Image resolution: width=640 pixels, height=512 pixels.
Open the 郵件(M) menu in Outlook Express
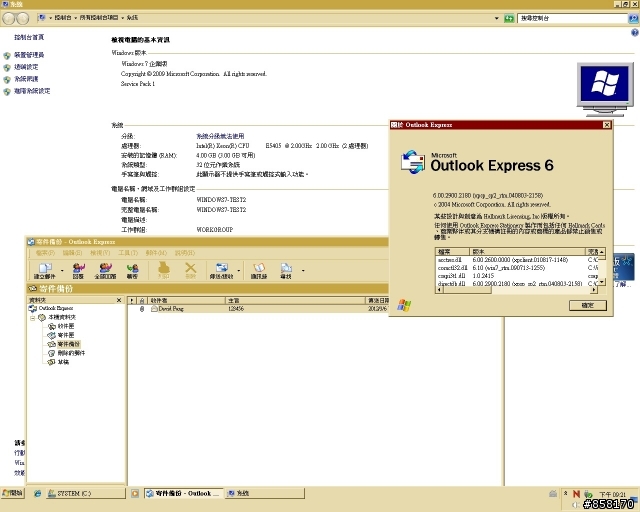point(156,253)
